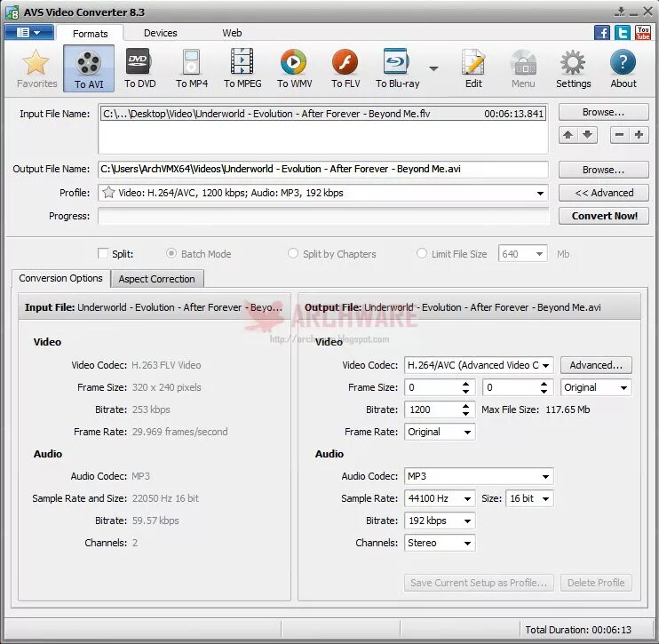Open video codec Advanced... settings
Image resolution: width=659 pixels, height=644 pixels.
(x=596, y=365)
